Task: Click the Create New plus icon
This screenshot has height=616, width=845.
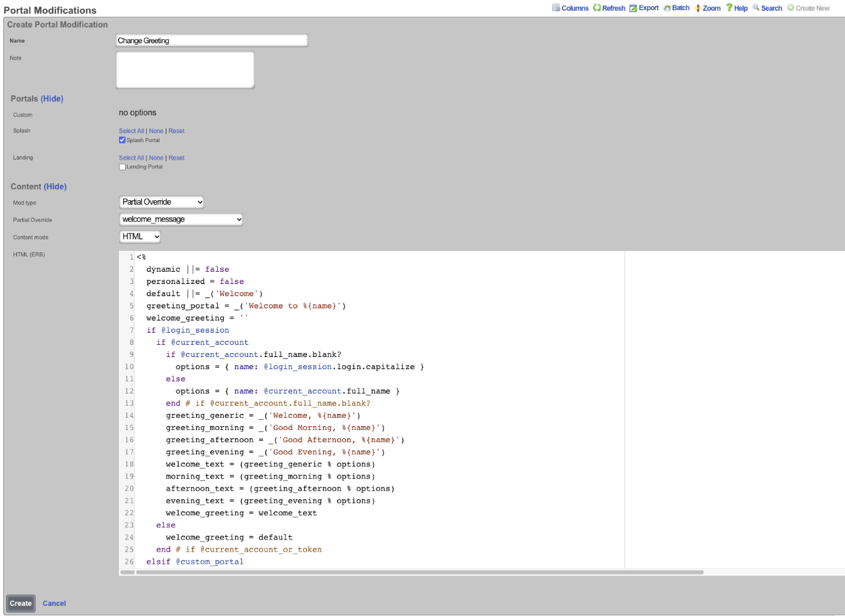Action: coord(790,8)
